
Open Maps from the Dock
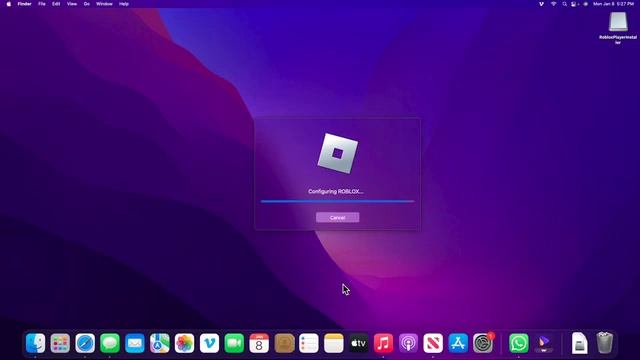(160, 343)
